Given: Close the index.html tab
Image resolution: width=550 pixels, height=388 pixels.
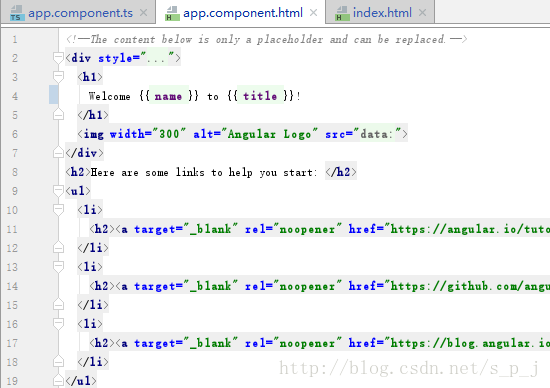Looking at the screenshot, I should coord(423,13).
